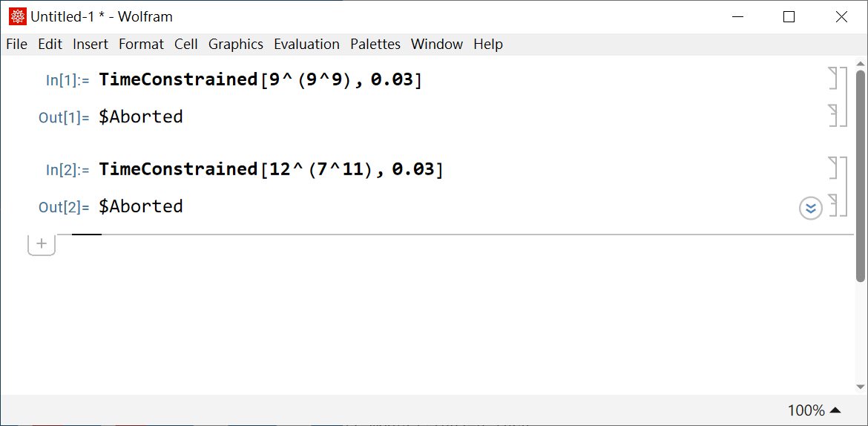
Task: Select the In[2] input cell bracket
Action: pyautogui.click(x=833, y=168)
